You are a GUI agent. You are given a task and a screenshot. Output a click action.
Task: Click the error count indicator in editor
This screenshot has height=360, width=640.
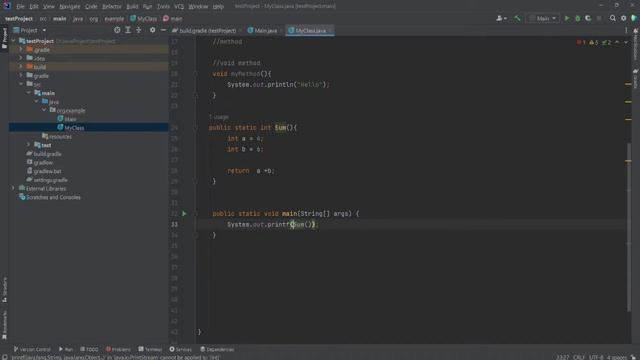(581, 42)
